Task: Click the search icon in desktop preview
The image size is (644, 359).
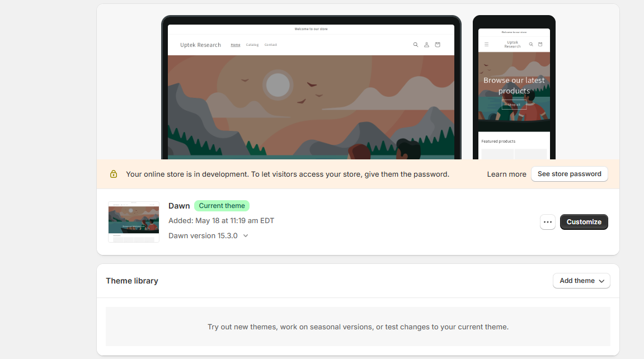Action: pos(415,45)
